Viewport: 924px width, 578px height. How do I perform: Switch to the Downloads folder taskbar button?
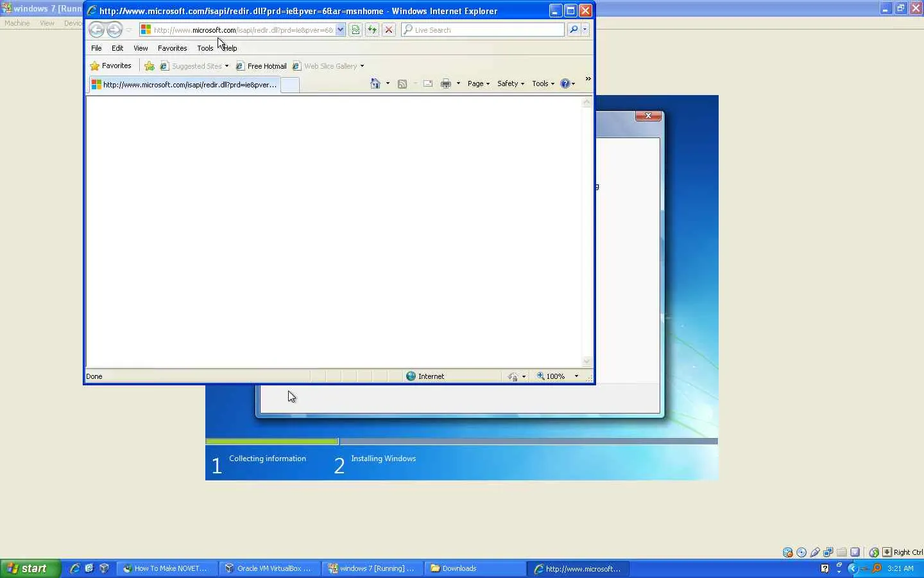pyautogui.click(x=475, y=568)
